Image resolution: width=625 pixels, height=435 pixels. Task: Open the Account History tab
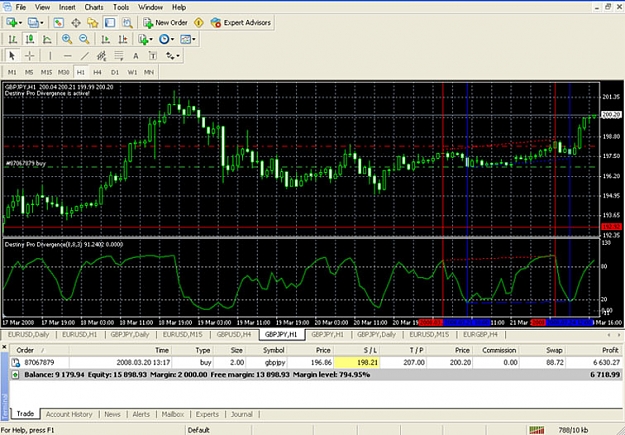[x=69, y=414]
